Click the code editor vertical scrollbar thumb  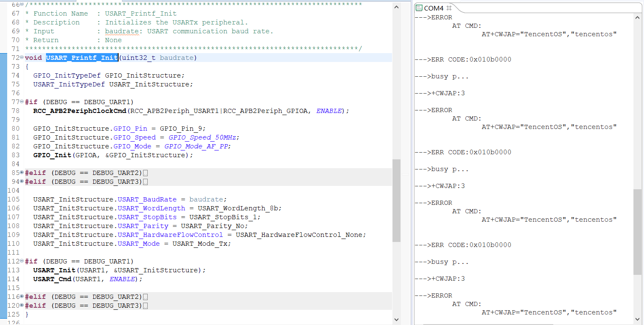click(x=396, y=200)
